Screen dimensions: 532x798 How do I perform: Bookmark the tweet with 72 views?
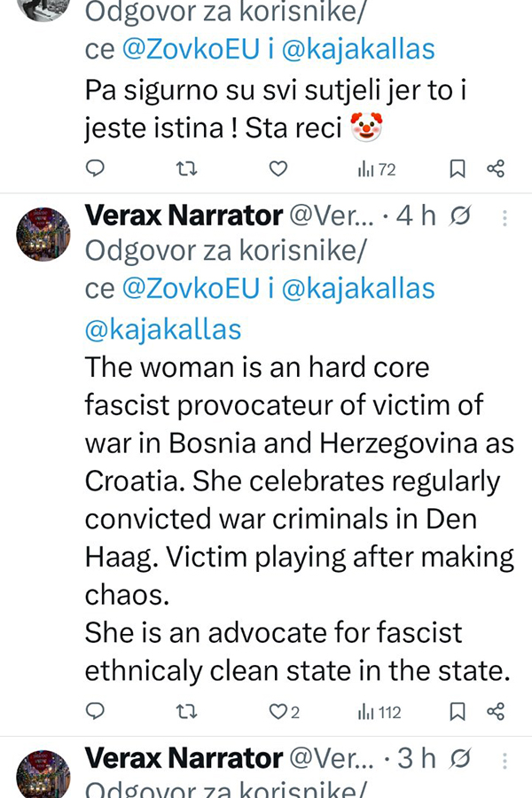457,168
